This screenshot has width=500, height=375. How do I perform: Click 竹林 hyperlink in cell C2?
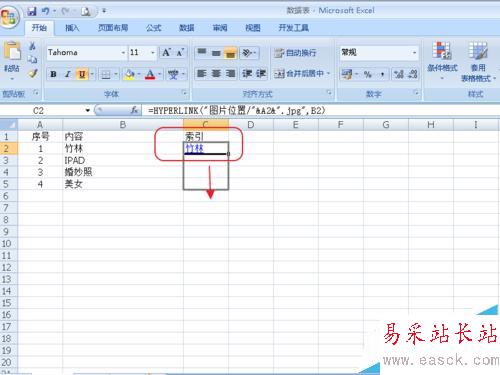click(195, 148)
